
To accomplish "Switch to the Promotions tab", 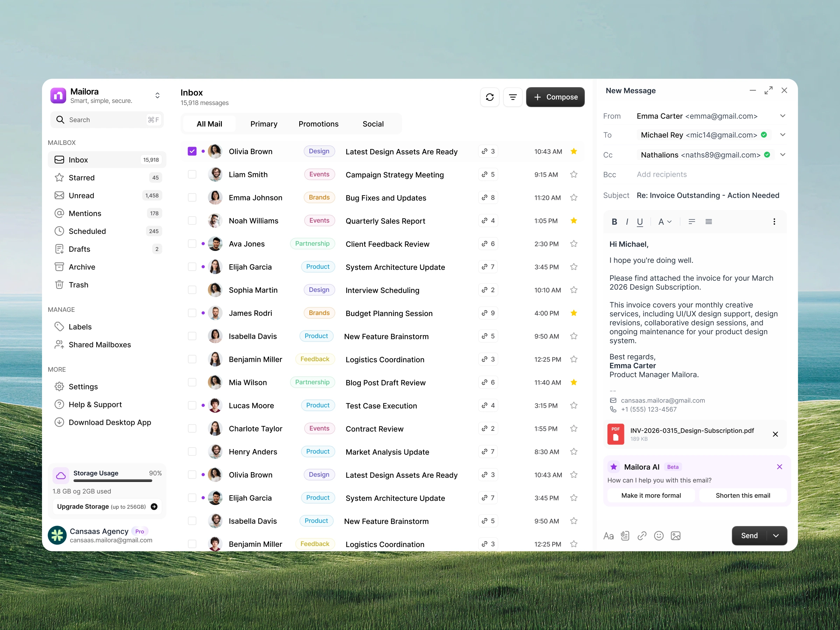I will click(318, 124).
